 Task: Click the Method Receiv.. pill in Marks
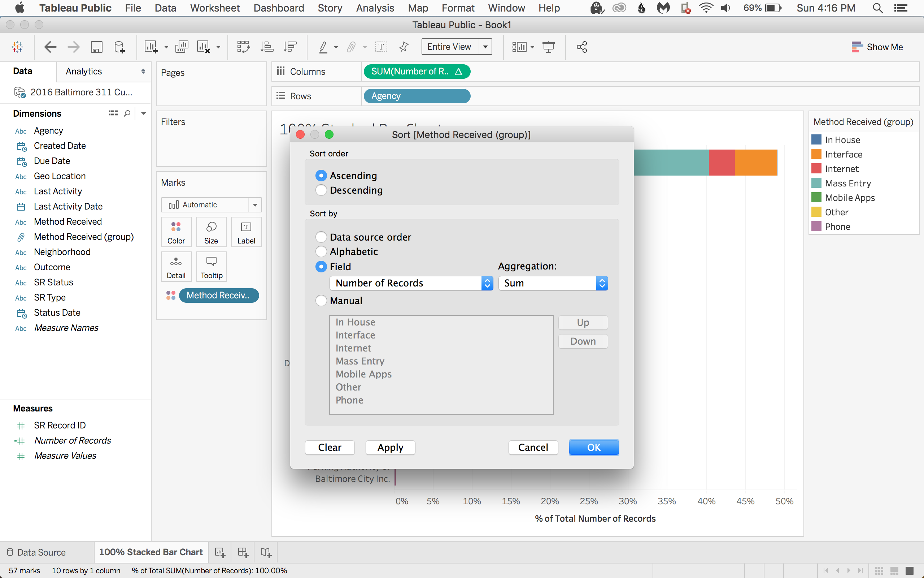coord(219,295)
